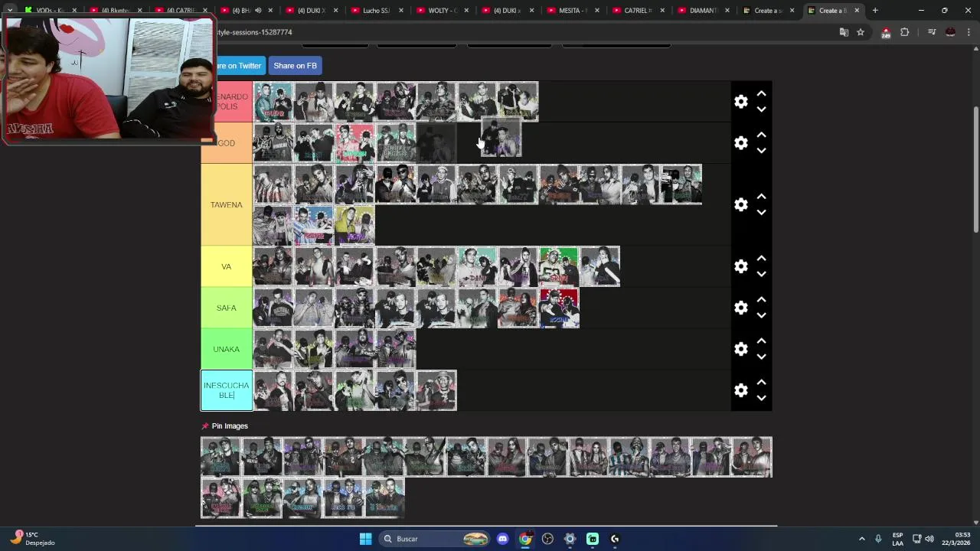Screen dimensions: 980x551
Task: Move top tier row down with arrow
Action: coord(762,109)
